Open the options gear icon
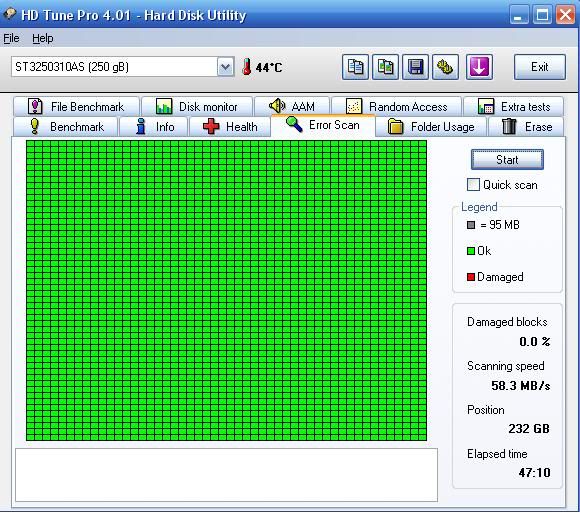 (x=445, y=67)
